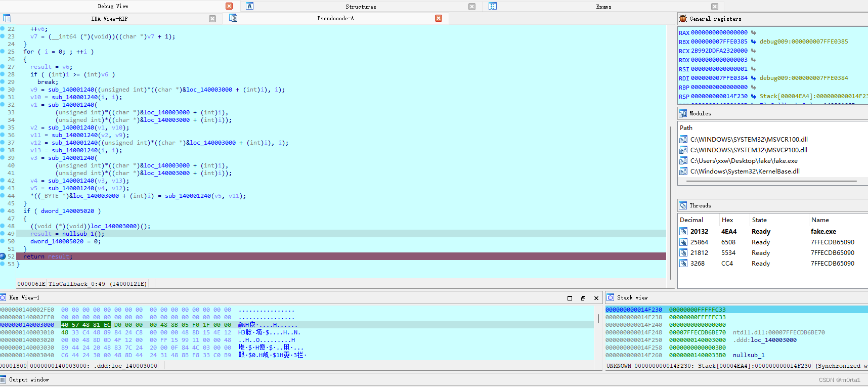Maximize the Hex View-1 panel
This screenshot has height=387, width=868.
[x=570, y=298]
